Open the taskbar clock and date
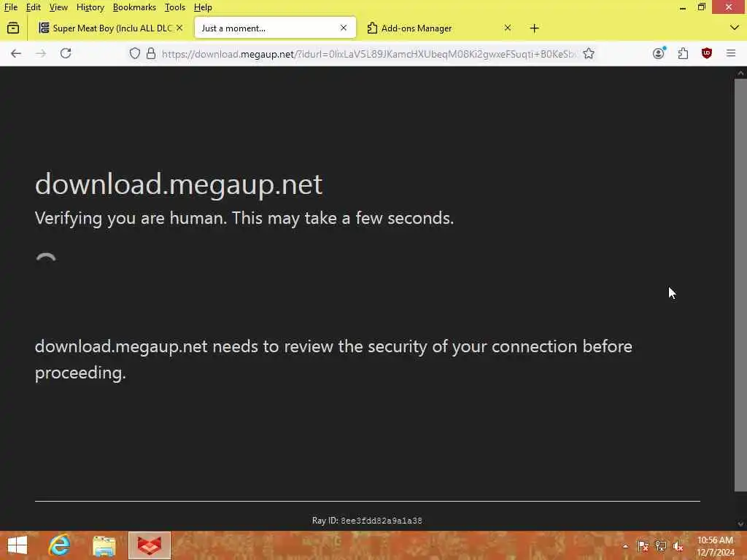Screen dimensions: 747x560 pyautogui.click(x=715, y=546)
